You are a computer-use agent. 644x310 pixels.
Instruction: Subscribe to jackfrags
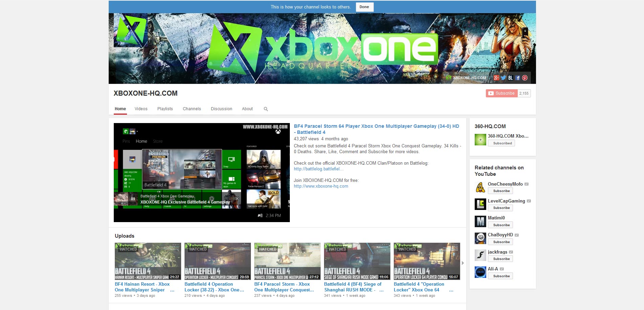tap(500, 259)
